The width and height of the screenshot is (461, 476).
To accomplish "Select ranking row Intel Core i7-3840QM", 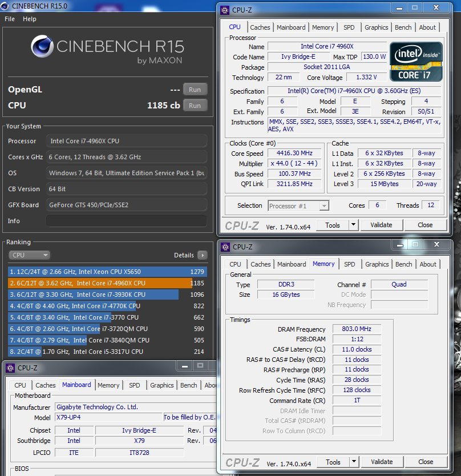I will click(107, 340).
